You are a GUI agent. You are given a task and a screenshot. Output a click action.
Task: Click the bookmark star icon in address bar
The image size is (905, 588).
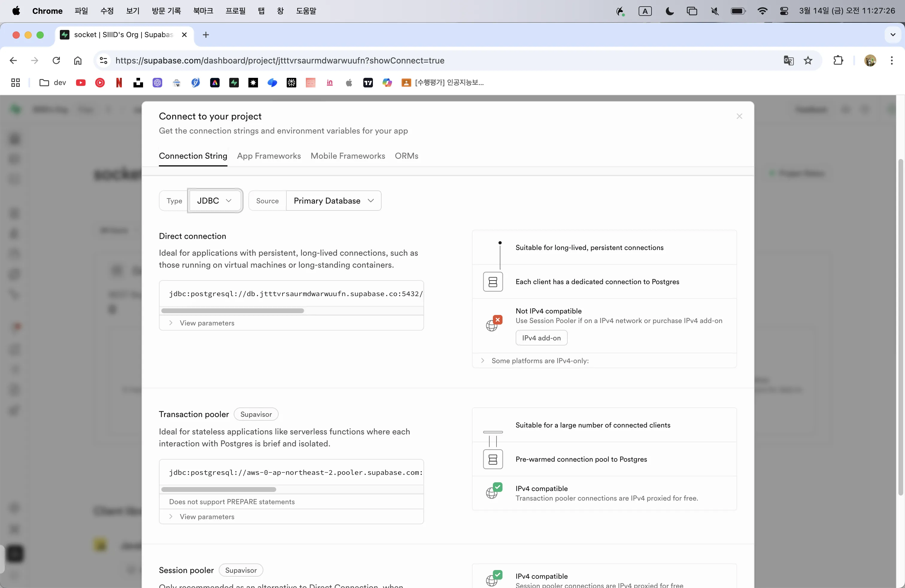(x=808, y=60)
